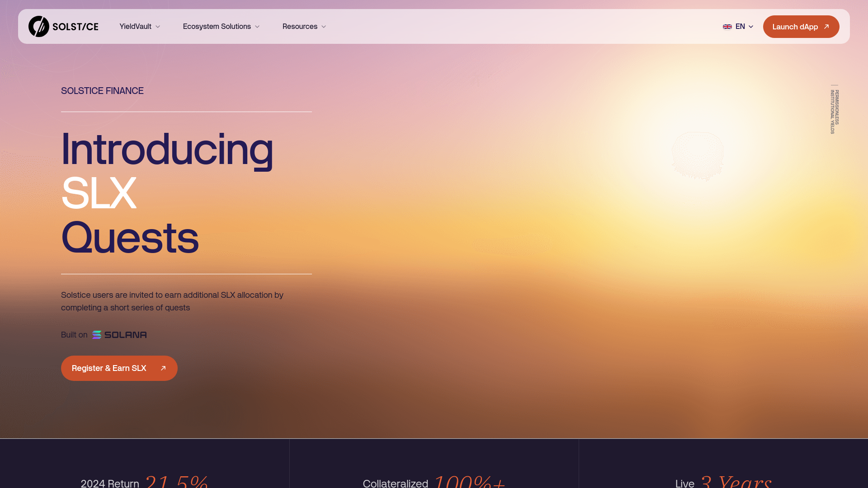Click the Quests headline word
868x488 pixels.
tap(130, 238)
